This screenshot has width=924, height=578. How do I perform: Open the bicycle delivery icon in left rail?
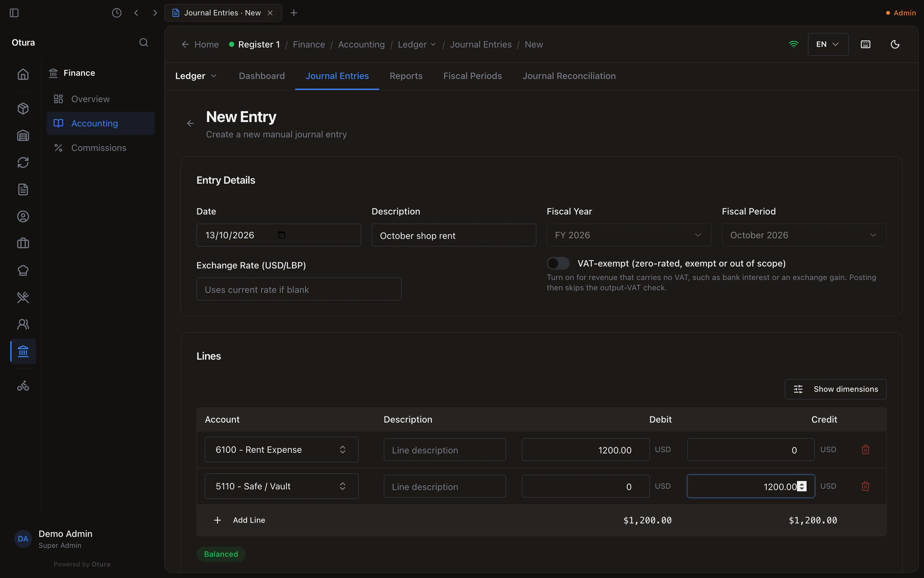coord(23,386)
